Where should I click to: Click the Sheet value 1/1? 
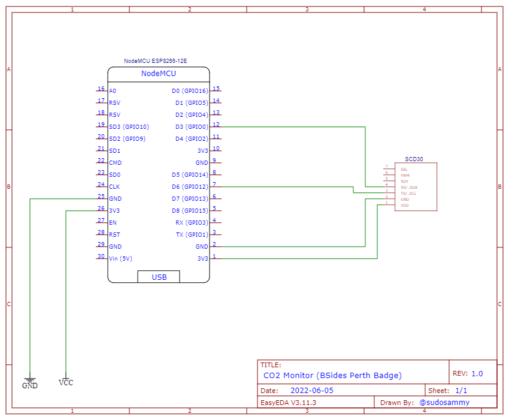pyautogui.click(x=461, y=391)
